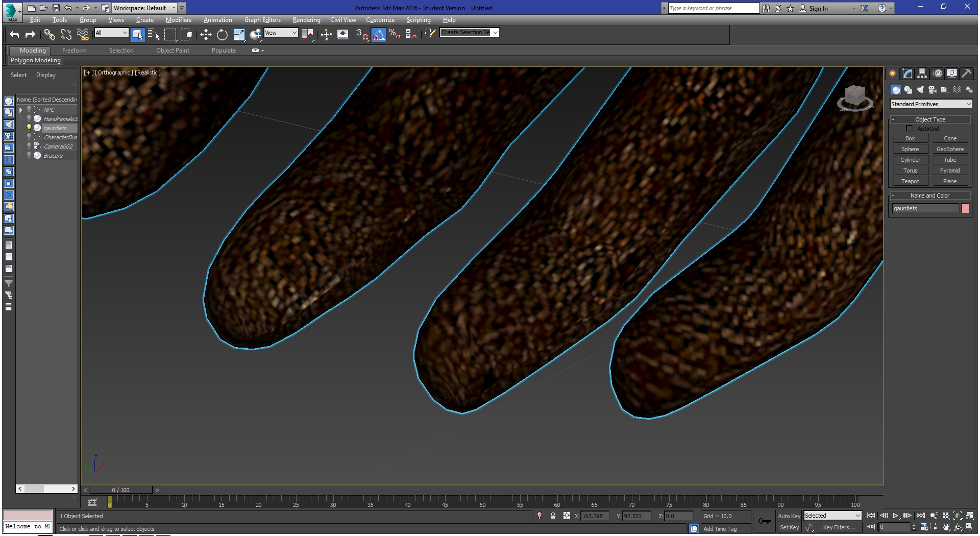Open the Workspace Default dropdown
This screenshot has height=536, width=980.
click(x=144, y=8)
